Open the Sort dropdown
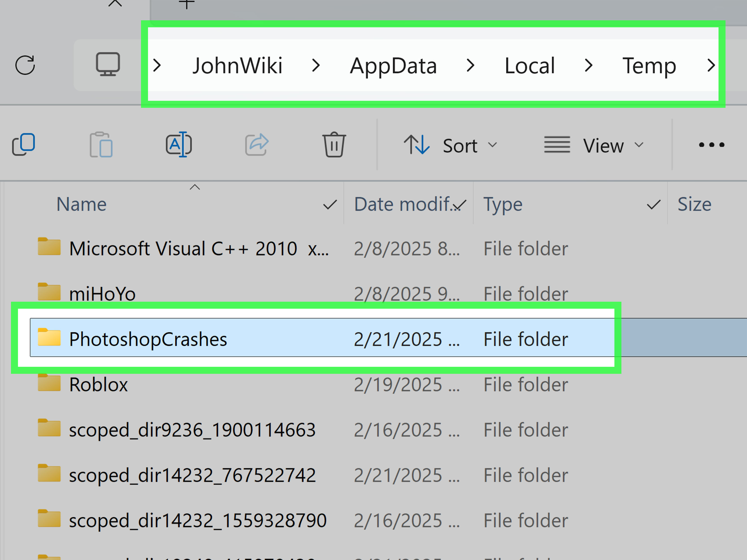Image resolution: width=747 pixels, height=560 pixels. 451,146
